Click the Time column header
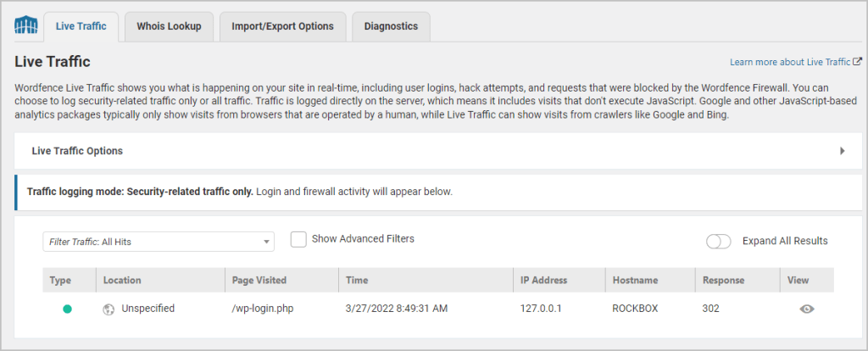The height and width of the screenshot is (351, 868). tap(426, 280)
